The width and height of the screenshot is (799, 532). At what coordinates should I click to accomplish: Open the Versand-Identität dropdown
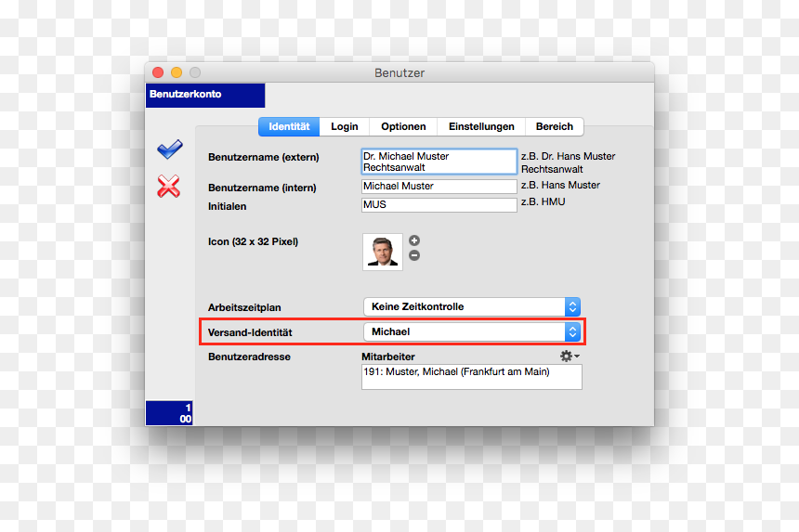(472, 332)
